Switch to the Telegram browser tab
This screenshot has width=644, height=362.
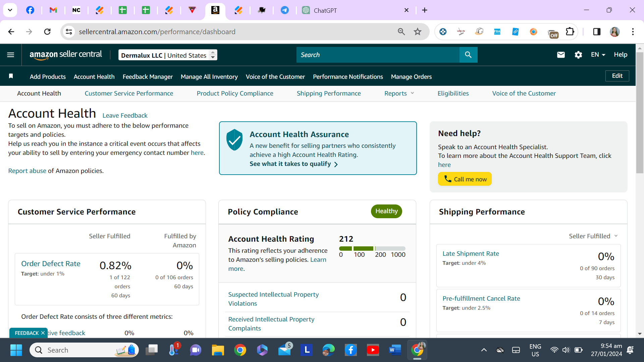point(285,10)
